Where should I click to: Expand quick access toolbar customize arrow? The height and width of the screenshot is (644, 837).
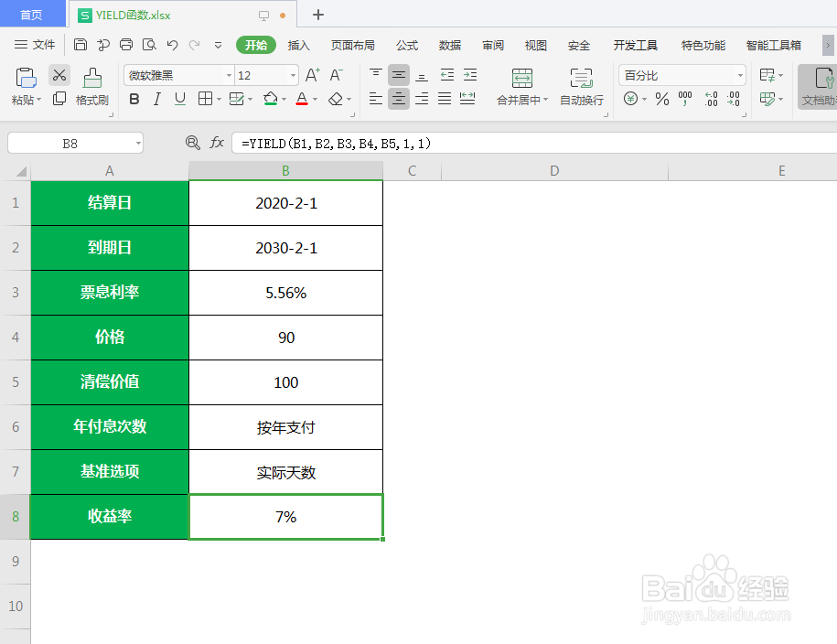coord(218,46)
